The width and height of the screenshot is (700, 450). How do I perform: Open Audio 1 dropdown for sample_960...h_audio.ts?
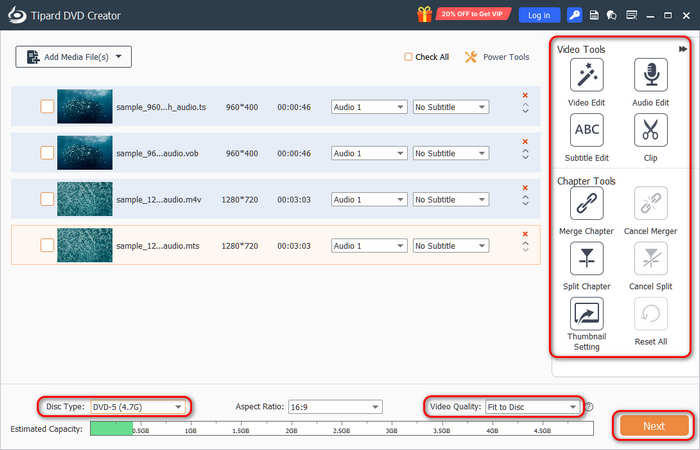[x=369, y=107]
